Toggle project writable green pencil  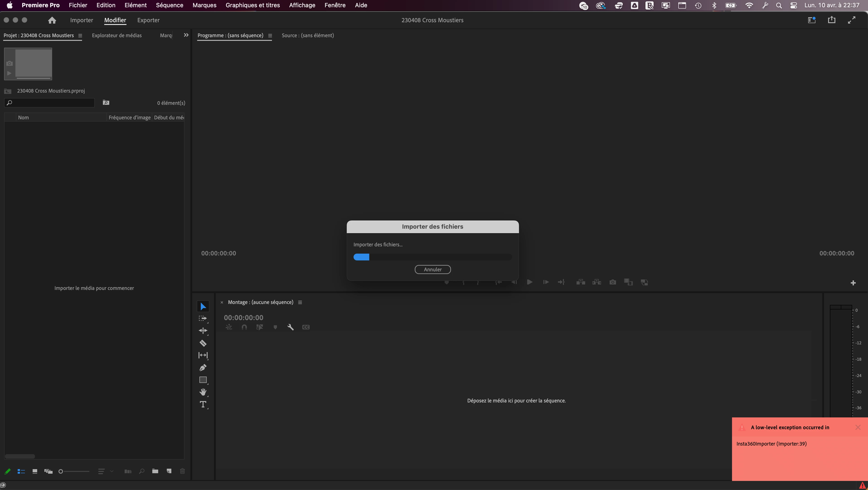tap(7, 471)
